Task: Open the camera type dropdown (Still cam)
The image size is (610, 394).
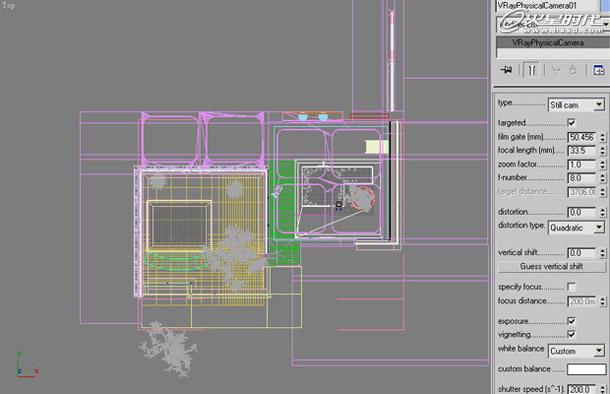Action: click(577, 105)
